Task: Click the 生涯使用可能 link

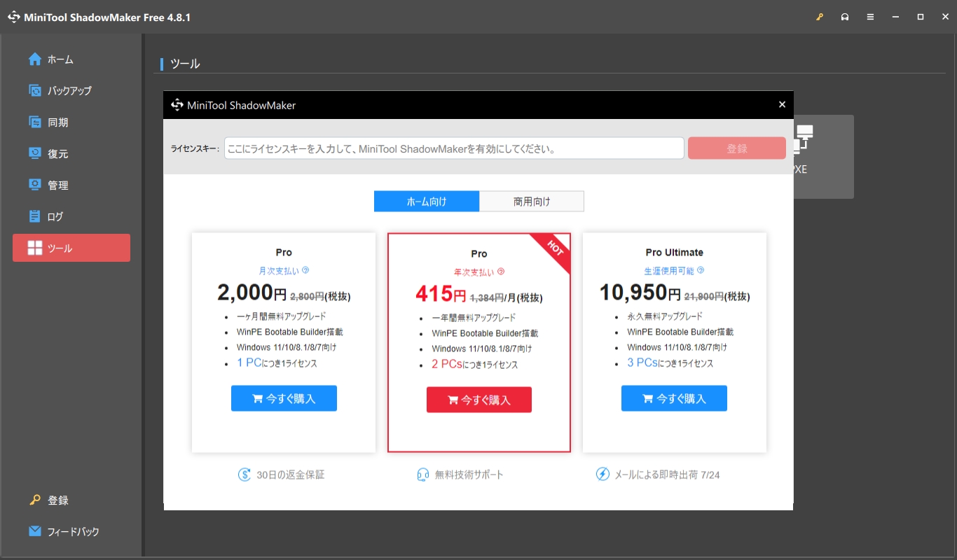Action: click(x=669, y=271)
